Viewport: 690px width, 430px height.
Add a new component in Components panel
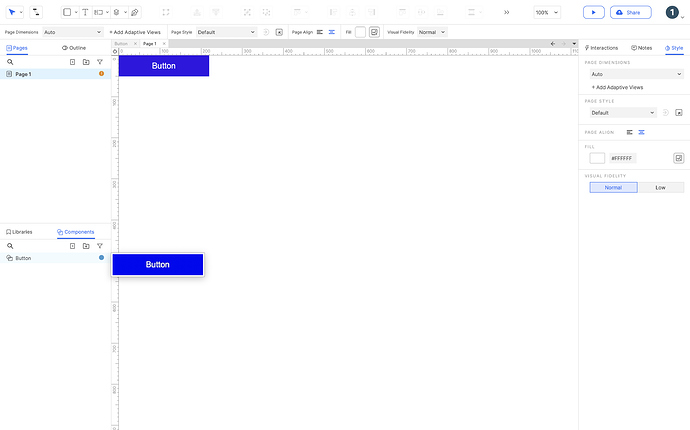point(73,246)
